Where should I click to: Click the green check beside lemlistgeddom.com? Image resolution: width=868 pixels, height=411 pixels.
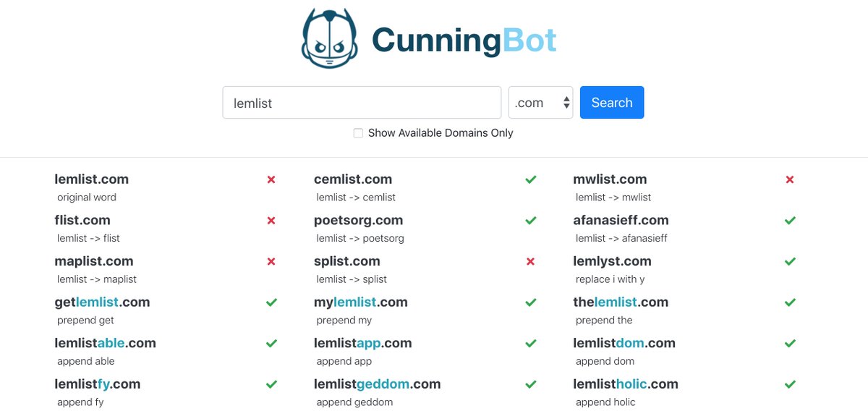point(531,384)
